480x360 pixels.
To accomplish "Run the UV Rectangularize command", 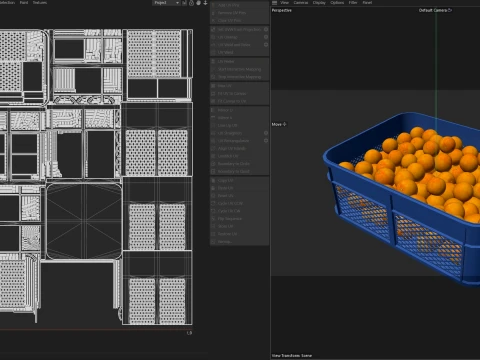I will pyautogui.click(x=233, y=141).
